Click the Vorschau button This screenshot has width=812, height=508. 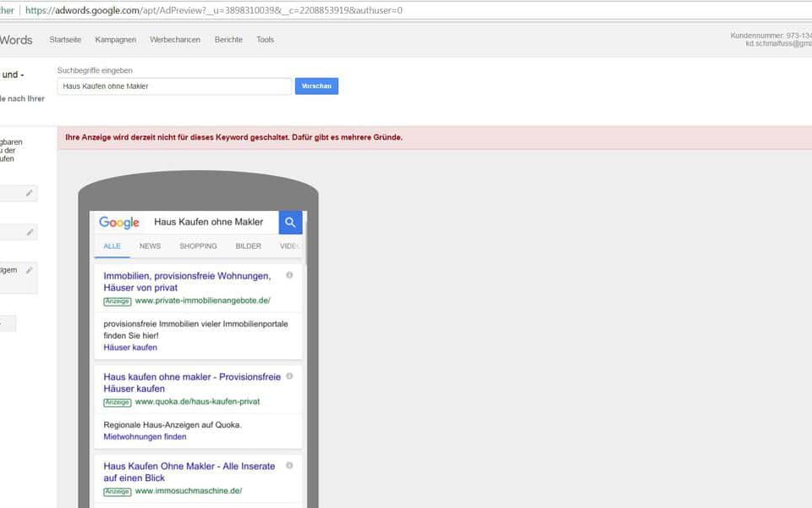coord(316,86)
